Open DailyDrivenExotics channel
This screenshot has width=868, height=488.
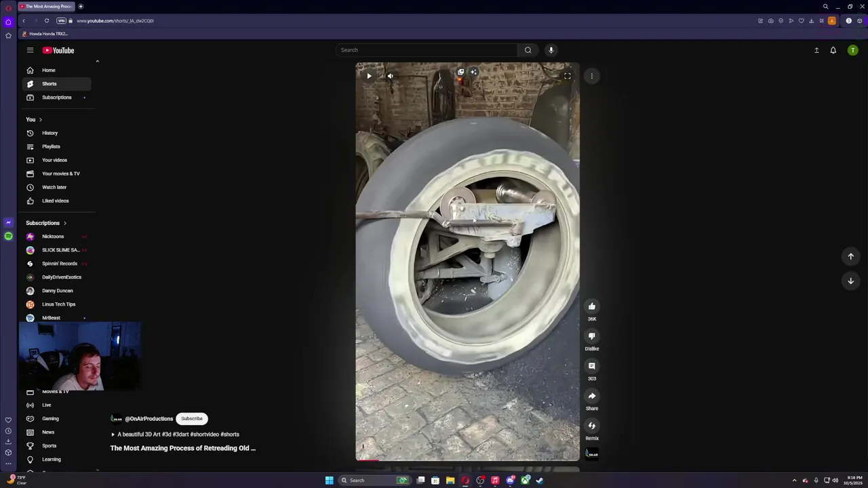click(57, 277)
